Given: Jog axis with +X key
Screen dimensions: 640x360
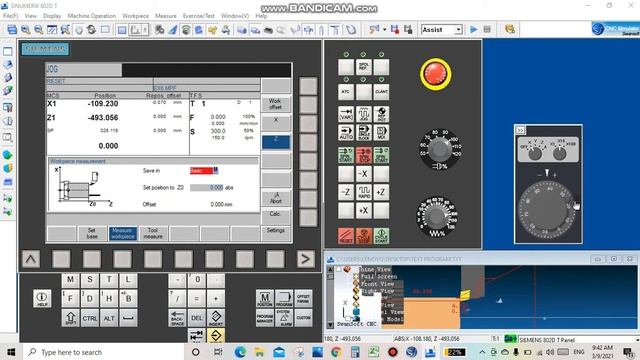Looking at the screenshot, I should tap(363, 211).
